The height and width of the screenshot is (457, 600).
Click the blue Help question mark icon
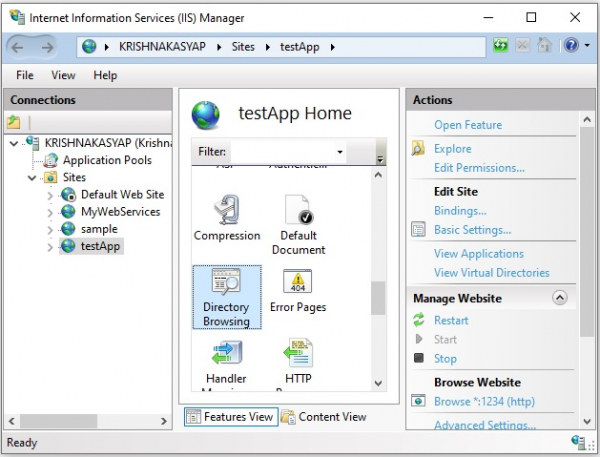(x=571, y=46)
